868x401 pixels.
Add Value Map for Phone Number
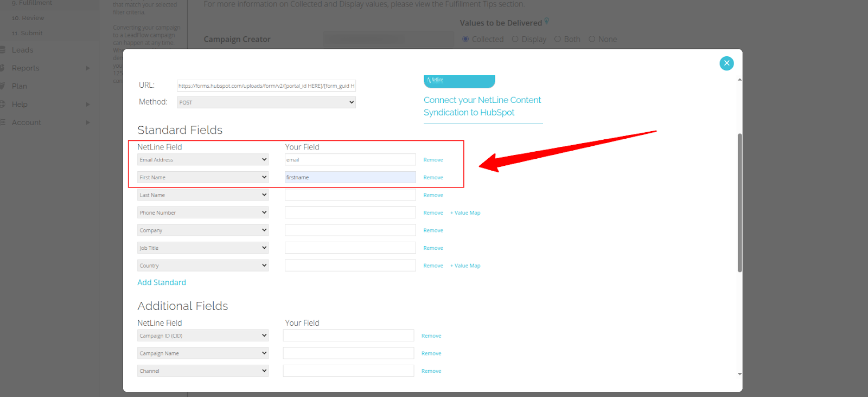[x=465, y=213]
